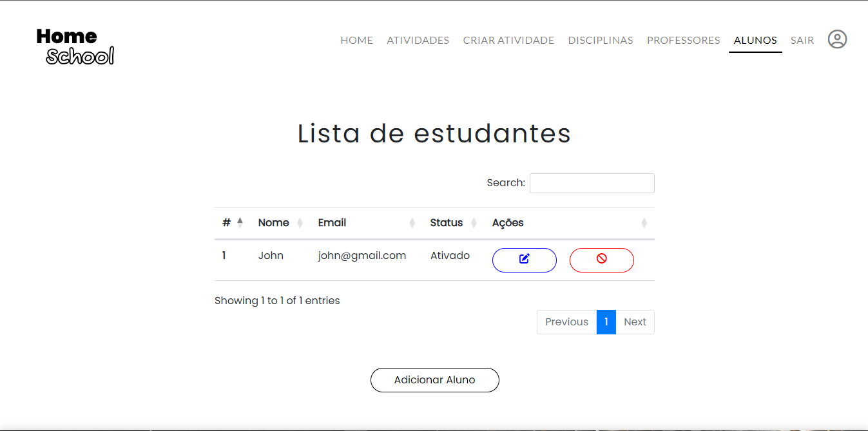Click the Ações column sort arrows
The height and width of the screenshot is (431, 868).
pyautogui.click(x=644, y=222)
